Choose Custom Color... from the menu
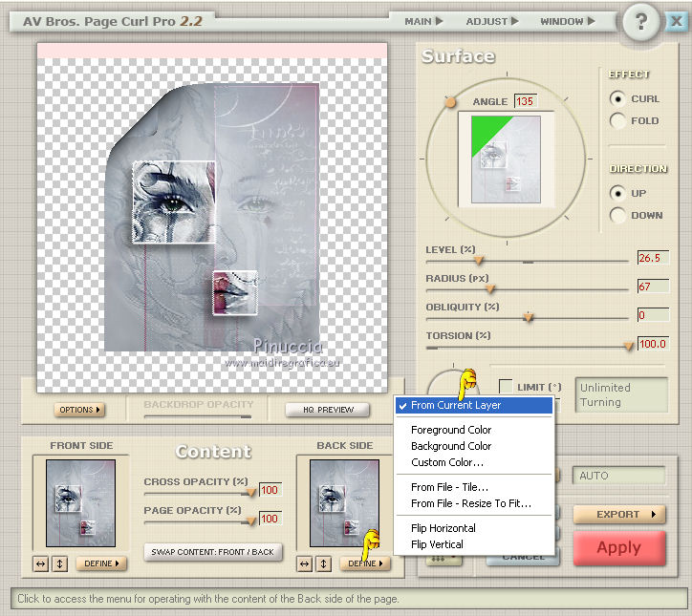Viewport: 692px width, 616px height. click(474, 462)
